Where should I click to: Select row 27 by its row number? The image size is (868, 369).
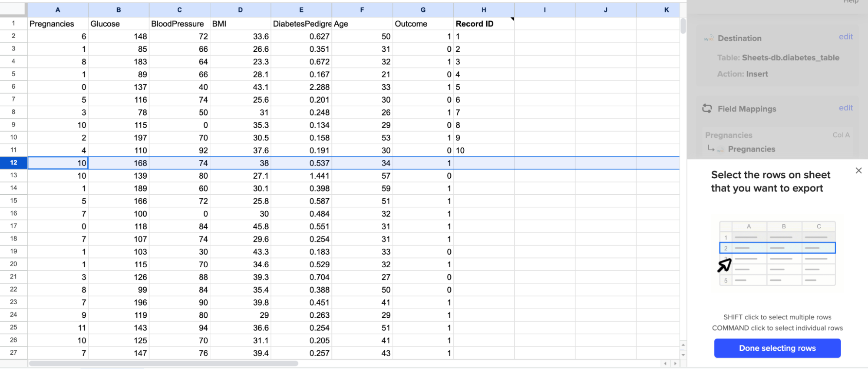coord(13,352)
